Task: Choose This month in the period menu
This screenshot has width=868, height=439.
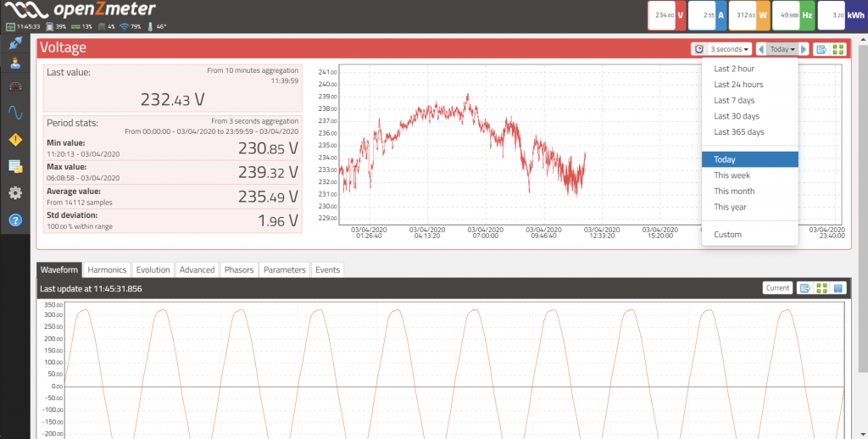Action: [749, 191]
